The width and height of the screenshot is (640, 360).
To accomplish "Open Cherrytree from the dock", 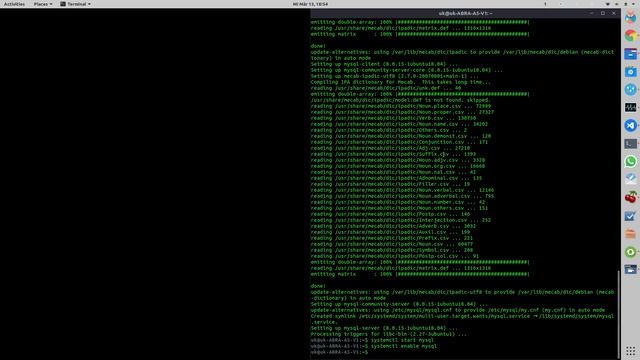I will tap(630, 198).
